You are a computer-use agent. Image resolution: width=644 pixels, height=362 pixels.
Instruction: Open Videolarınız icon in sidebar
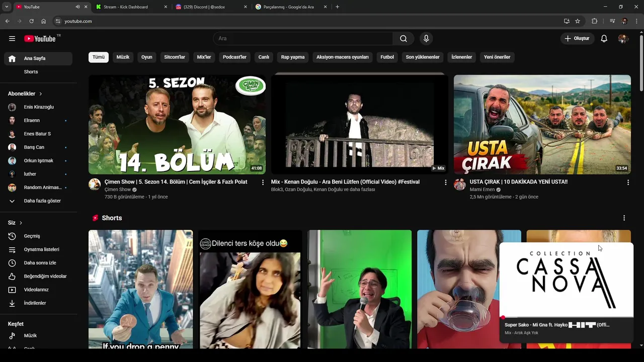pos(12,290)
